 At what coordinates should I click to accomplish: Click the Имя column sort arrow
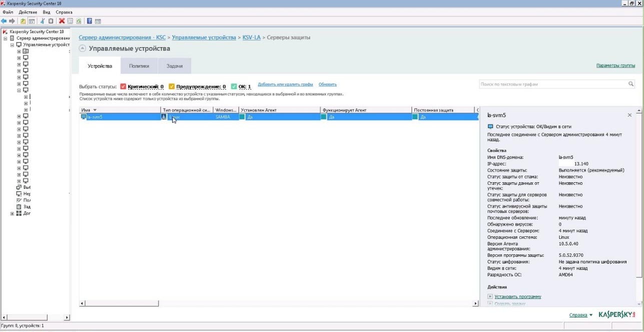coord(95,110)
